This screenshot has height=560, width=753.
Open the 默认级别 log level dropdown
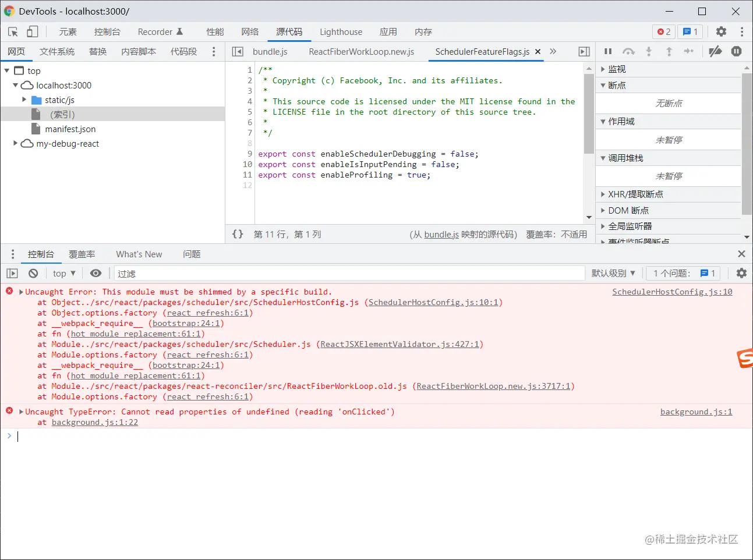tap(613, 273)
